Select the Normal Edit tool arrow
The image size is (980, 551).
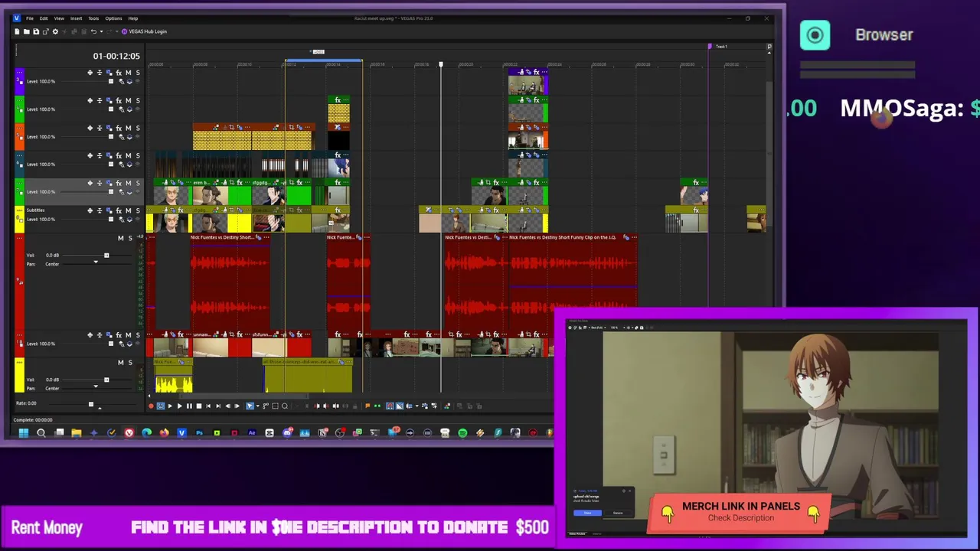click(250, 406)
